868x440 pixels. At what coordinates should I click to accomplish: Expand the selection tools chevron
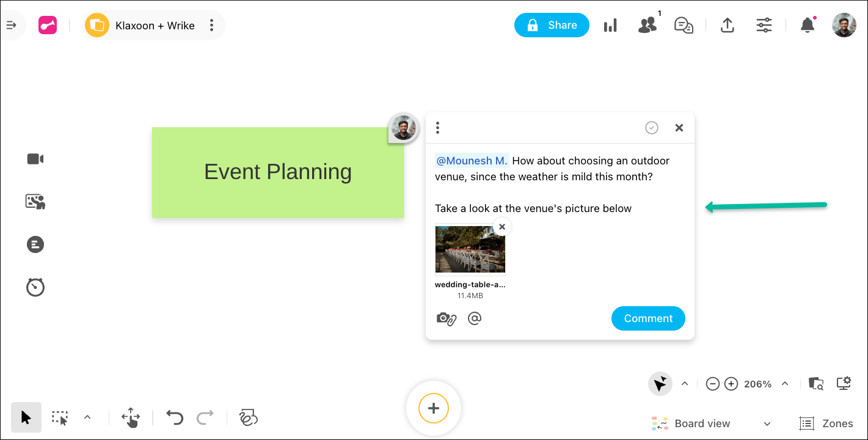[x=87, y=417]
